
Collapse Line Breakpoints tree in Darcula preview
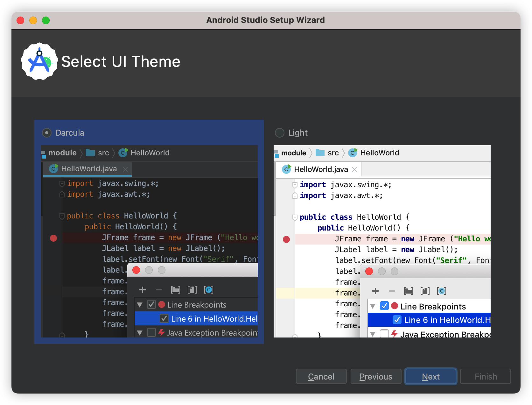pos(140,305)
